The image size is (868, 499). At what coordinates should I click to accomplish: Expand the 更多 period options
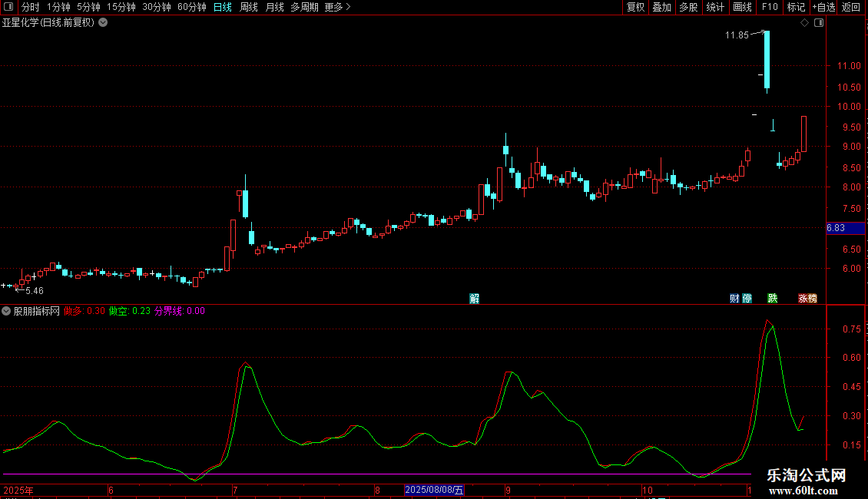point(337,7)
